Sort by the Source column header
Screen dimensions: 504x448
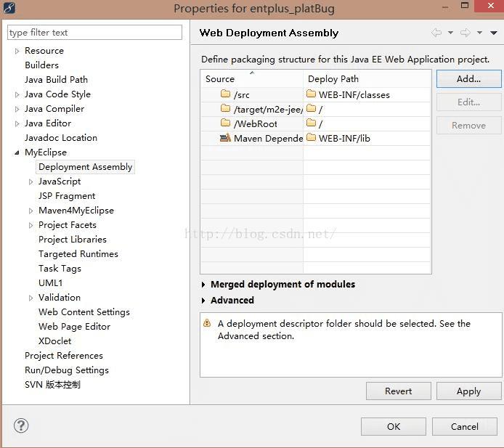click(x=251, y=79)
